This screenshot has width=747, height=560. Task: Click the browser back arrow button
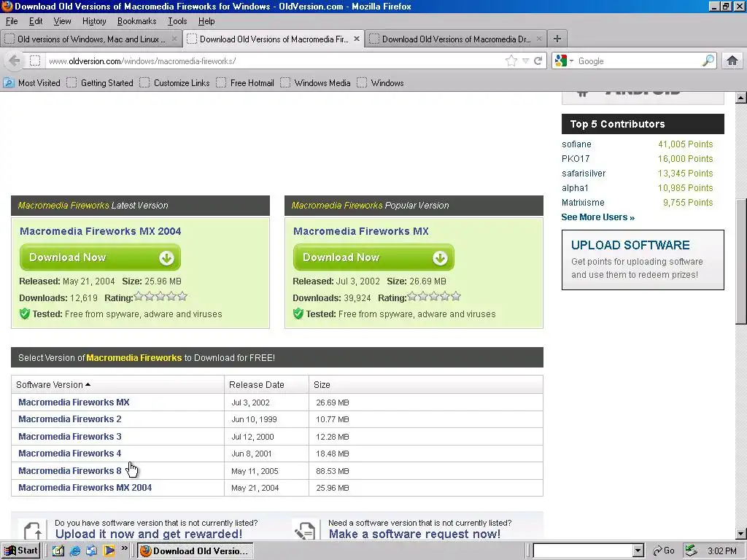click(x=15, y=61)
